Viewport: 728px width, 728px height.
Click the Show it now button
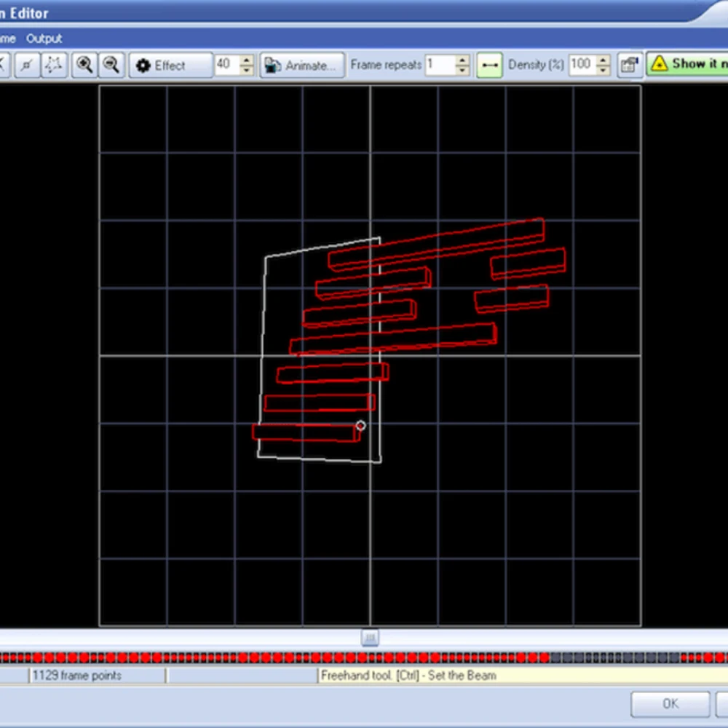point(688,64)
